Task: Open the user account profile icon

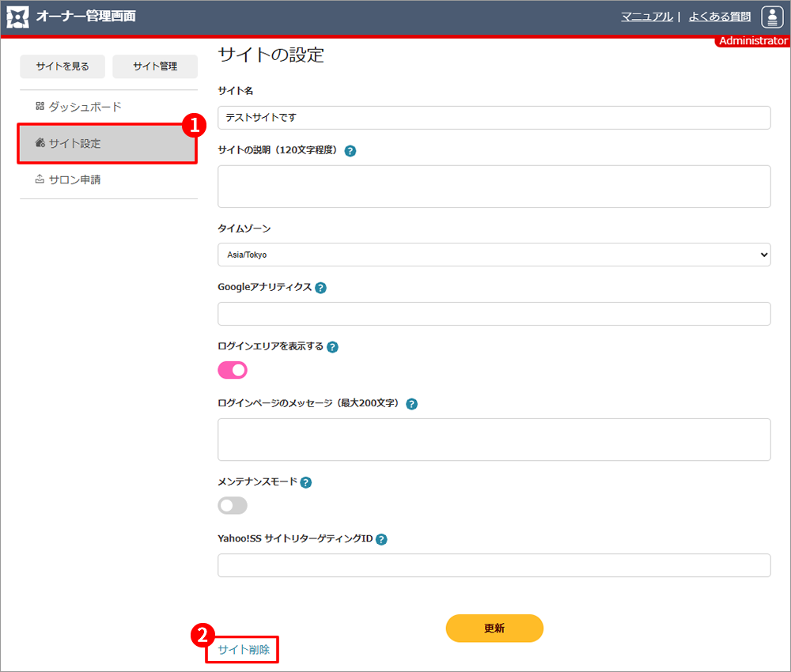Action: coord(771,17)
